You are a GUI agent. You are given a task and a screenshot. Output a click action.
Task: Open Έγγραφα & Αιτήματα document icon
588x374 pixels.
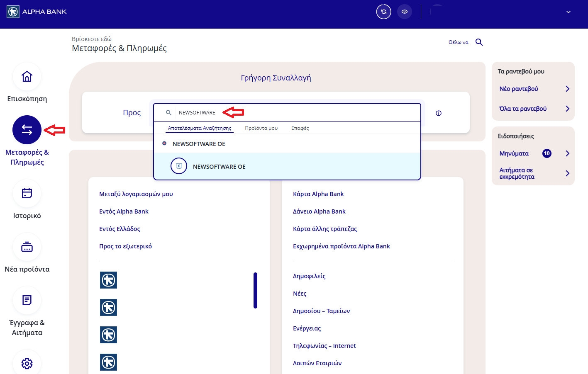[27, 300]
